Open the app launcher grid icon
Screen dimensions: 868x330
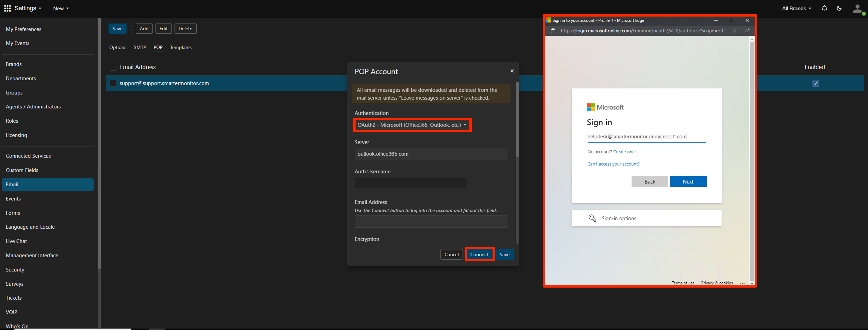pos(7,8)
